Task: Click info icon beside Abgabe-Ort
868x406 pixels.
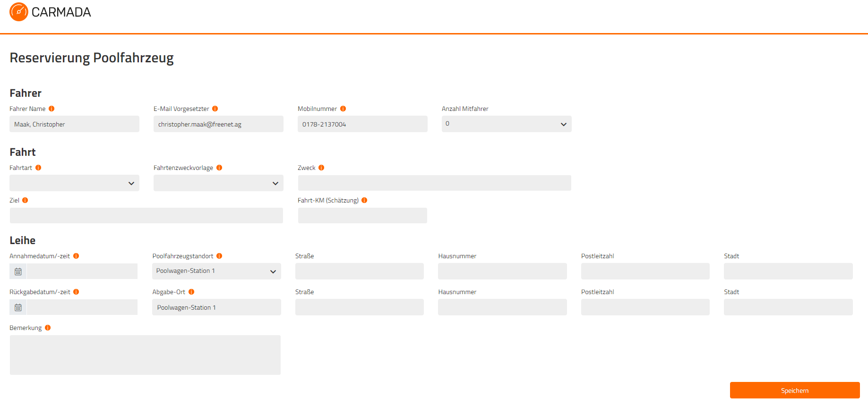Action: [191, 292]
